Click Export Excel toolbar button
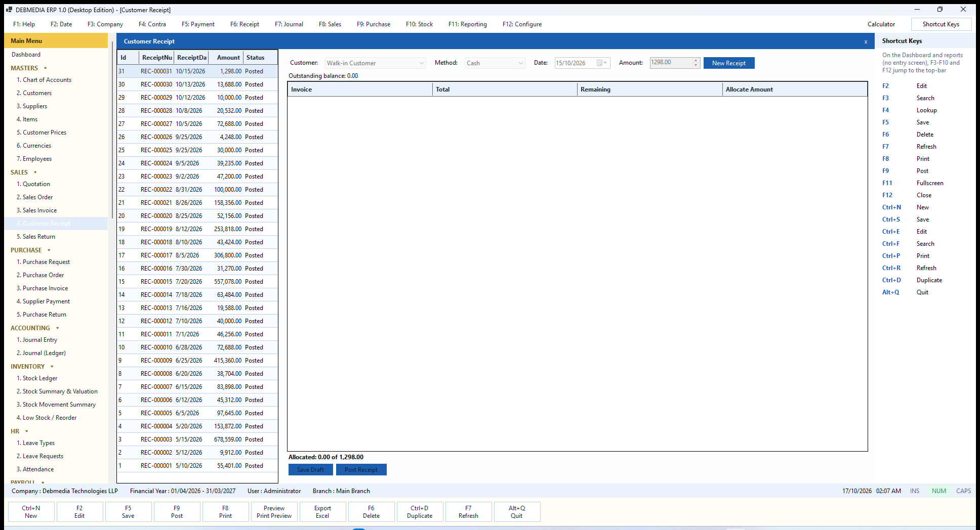 tap(322, 512)
